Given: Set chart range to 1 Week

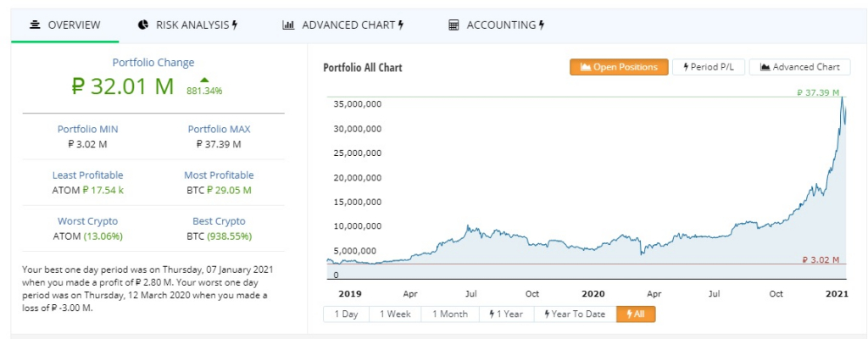Looking at the screenshot, I should tap(395, 314).
